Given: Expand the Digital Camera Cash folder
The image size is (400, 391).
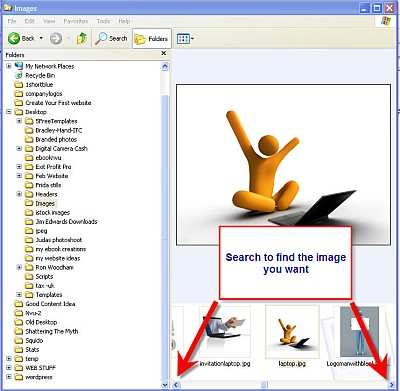Looking at the screenshot, I should pos(19,148).
